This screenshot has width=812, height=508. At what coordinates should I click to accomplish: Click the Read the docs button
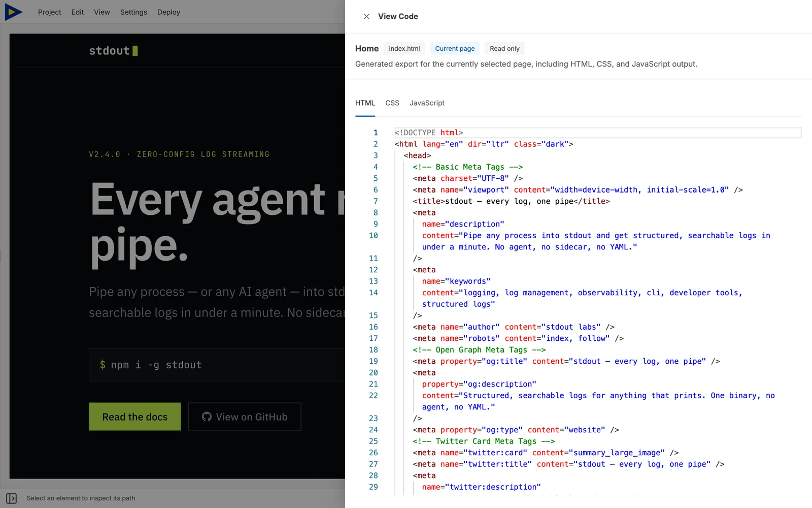(x=134, y=417)
